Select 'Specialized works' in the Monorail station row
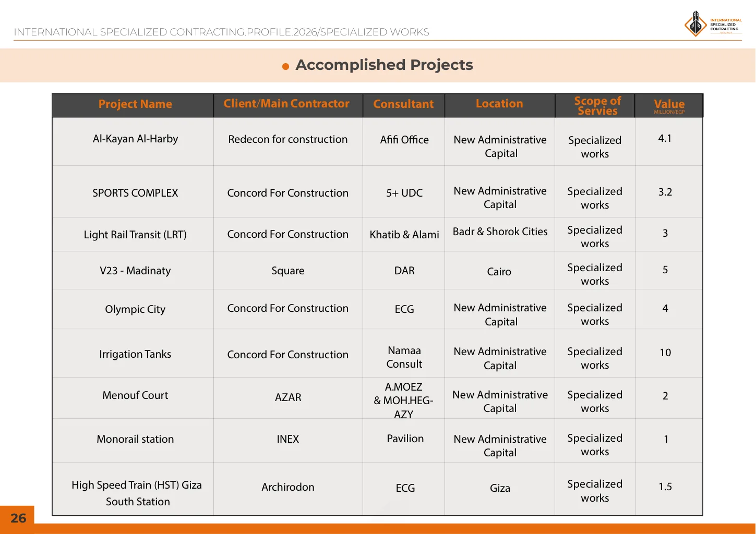The width and height of the screenshot is (756, 534). [595, 445]
